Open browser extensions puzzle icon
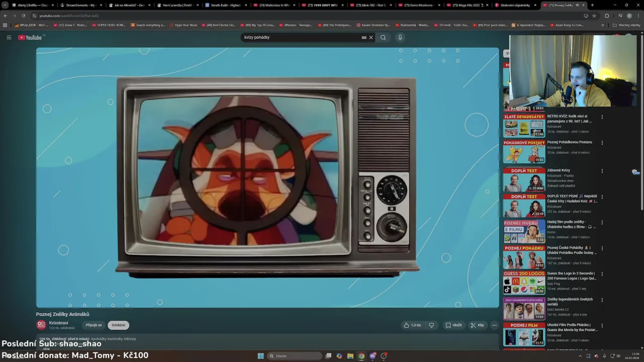The width and height of the screenshot is (644, 362). tap(607, 16)
